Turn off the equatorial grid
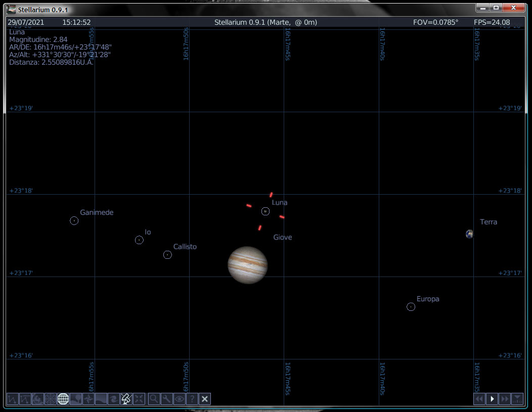Screen dimensions: 532x412 [63, 399]
